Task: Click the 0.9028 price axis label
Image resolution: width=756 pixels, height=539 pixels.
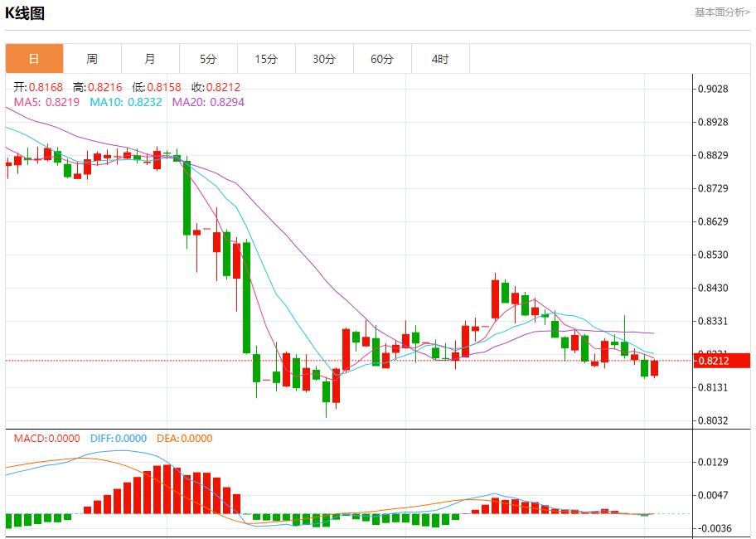Action: click(x=713, y=89)
